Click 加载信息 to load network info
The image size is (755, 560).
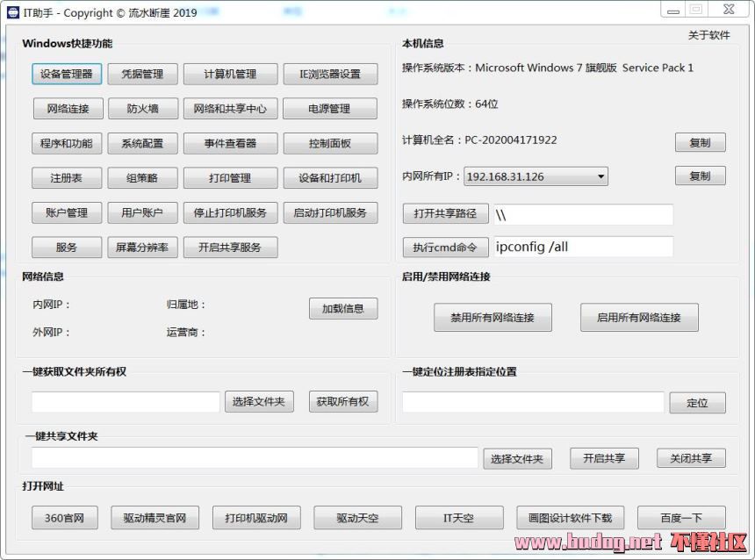point(343,309)
